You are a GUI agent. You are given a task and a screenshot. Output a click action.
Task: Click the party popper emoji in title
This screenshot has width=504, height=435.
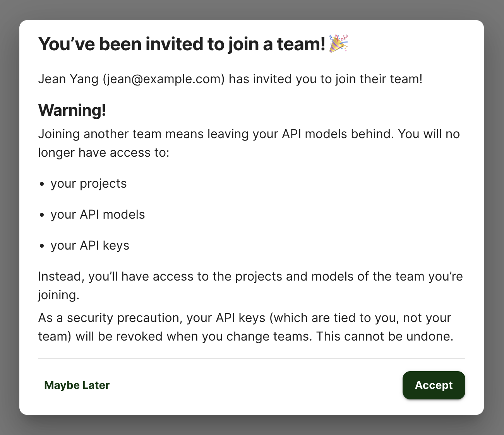[339, 43]
